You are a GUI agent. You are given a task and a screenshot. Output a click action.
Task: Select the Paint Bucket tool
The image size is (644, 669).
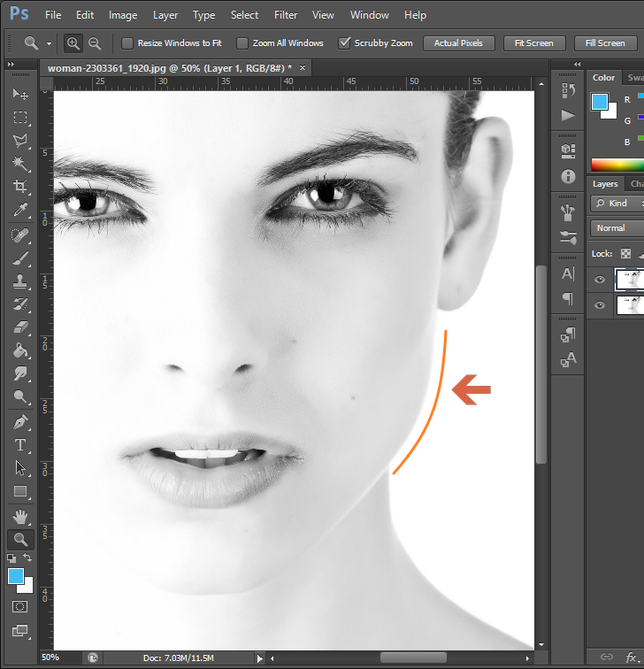20,350
